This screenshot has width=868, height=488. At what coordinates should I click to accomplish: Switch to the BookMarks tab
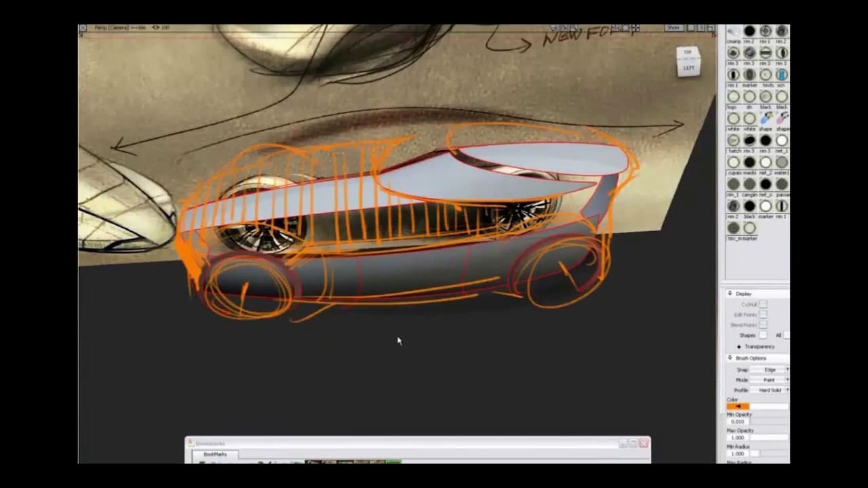tap(216, 453)
